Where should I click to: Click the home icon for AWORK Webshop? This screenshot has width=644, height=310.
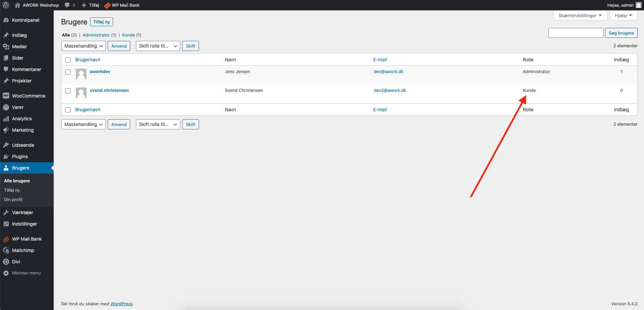point(17,5)
